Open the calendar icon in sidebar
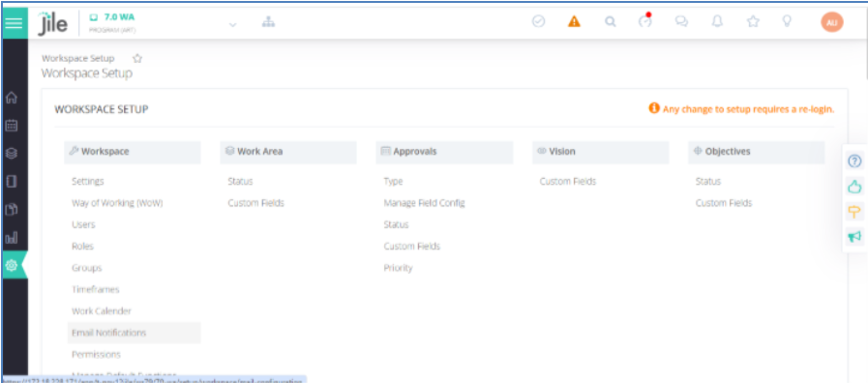Image resolution: width=868 pixels, height=383 pixels. [11, 126]
